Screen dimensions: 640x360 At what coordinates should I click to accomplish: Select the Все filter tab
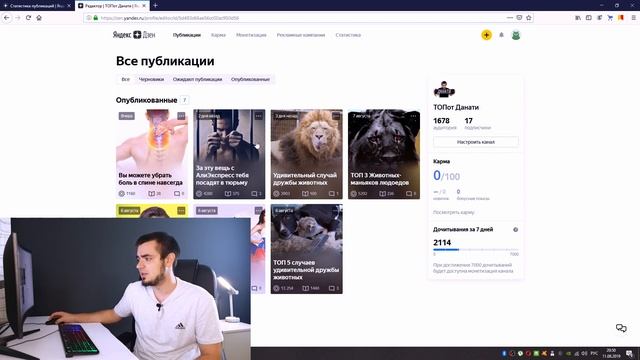(125, 80)
